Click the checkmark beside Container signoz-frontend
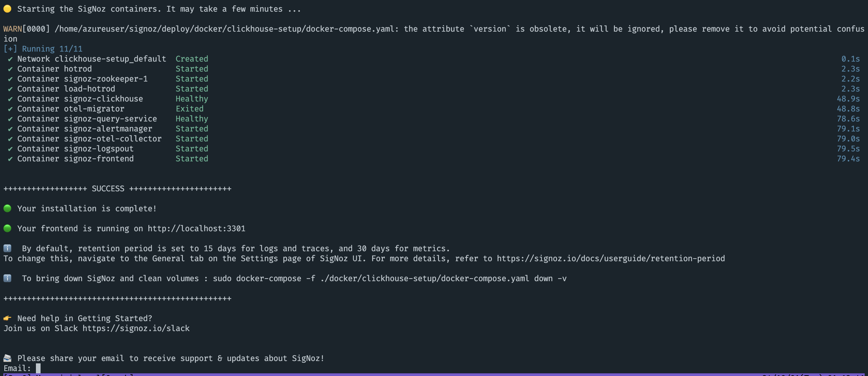868x376 pixels. [x=10, y=159]
